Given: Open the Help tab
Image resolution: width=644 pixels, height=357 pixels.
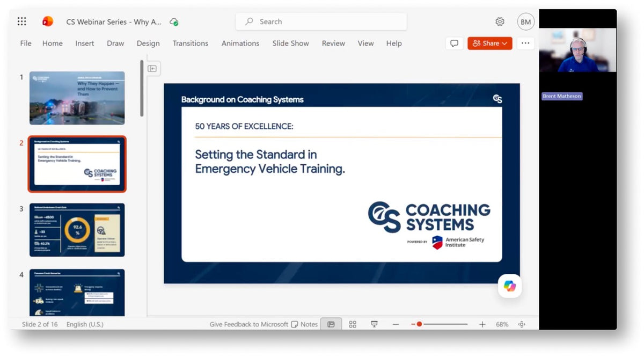Looking at the screenshot, I should (394, 43).
